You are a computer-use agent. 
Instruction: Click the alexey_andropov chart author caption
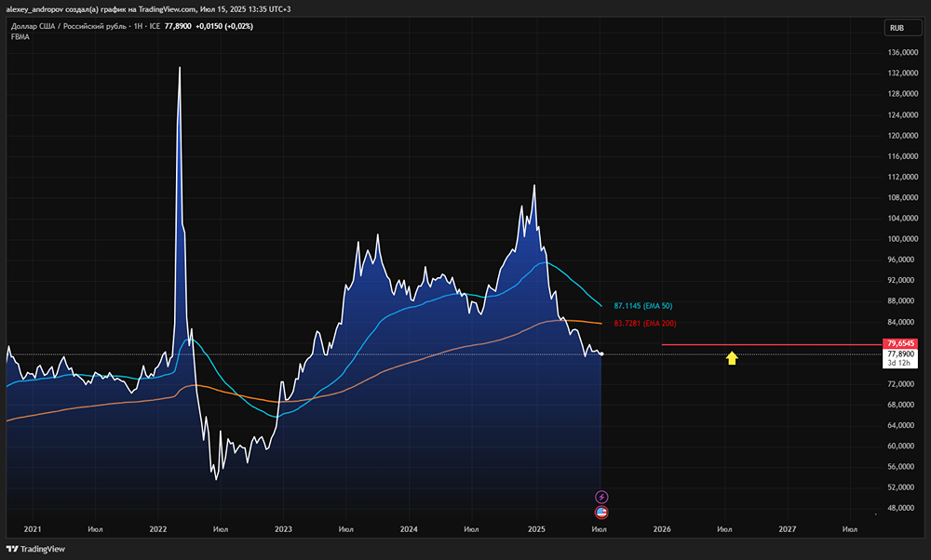click(148, 9)
